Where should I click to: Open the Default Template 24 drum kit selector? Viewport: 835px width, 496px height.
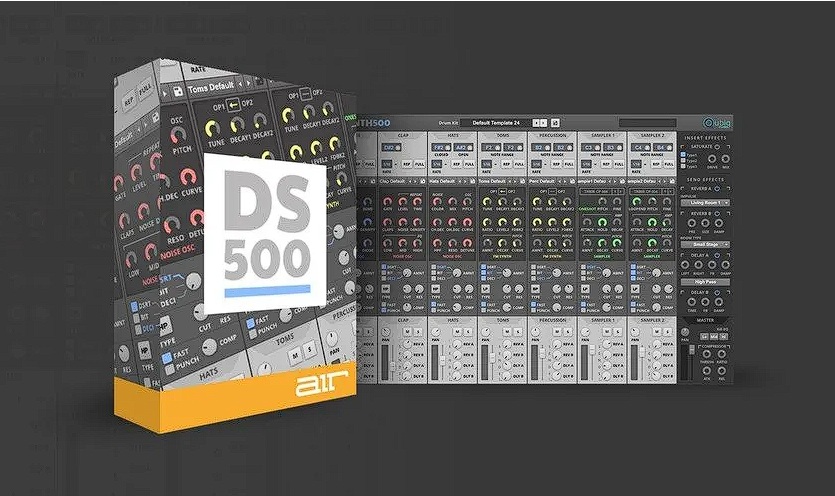[x=495, y=123]
